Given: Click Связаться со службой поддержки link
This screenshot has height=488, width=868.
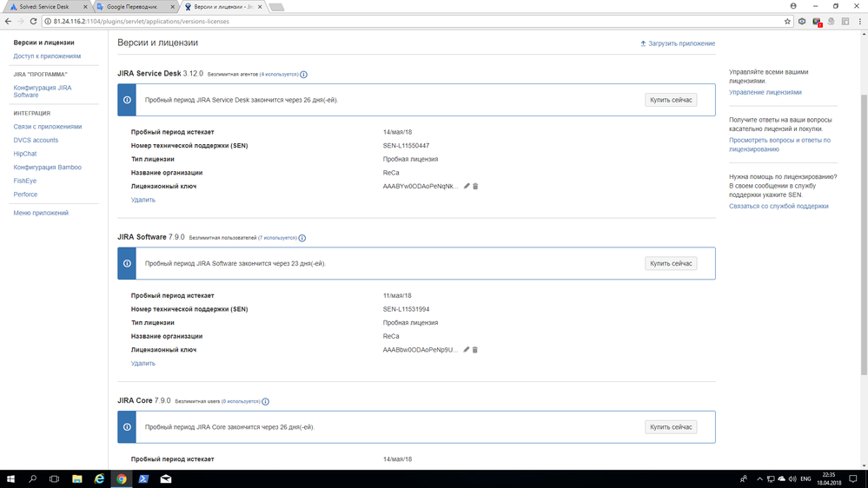Looking at the screenshot, I should 779,206.
